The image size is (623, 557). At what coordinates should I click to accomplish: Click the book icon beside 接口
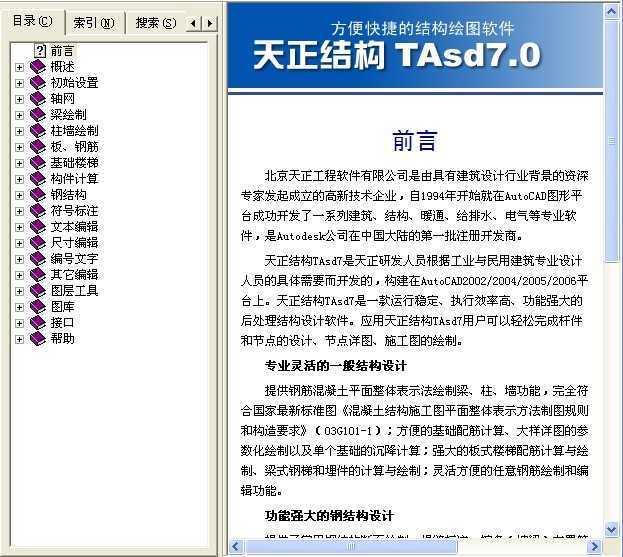[38, 323]
